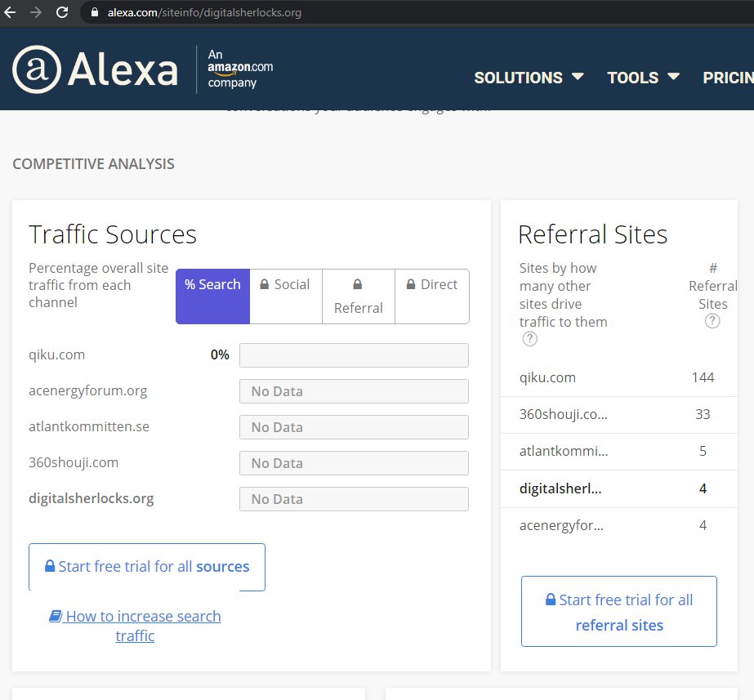Image resolution: width=754 pixels, height=700 pixels.
Task: Click No Data bar for 360shouji.com
Action: [x=354, y=463]
